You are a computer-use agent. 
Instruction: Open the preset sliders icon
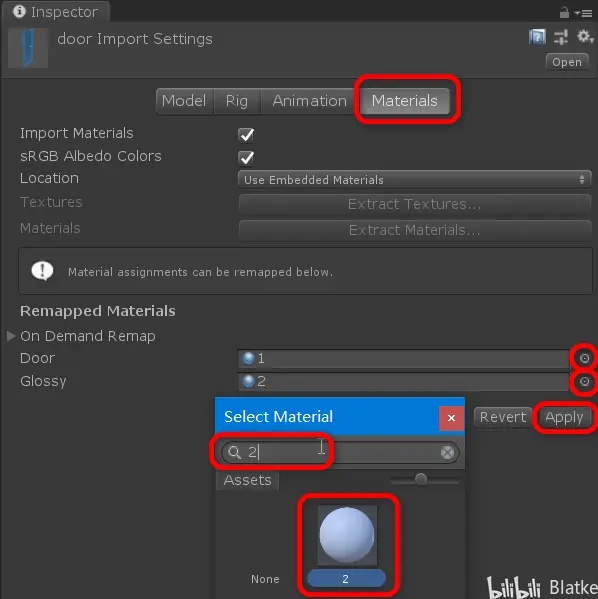561,37
